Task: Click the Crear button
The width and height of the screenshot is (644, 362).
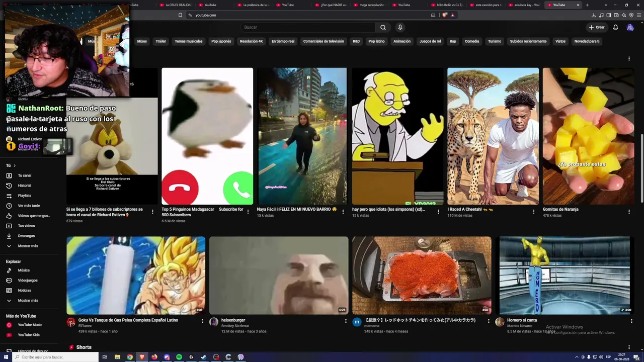Action: (597, 27)
